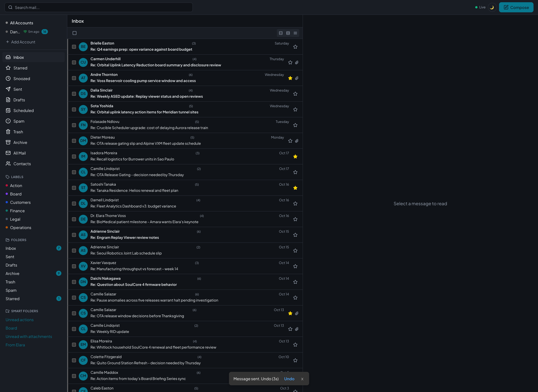Screen dimensions: 538x392
Task: Star the Brielle Easton Q4 earnings email
Action: [x=295, y=47]
